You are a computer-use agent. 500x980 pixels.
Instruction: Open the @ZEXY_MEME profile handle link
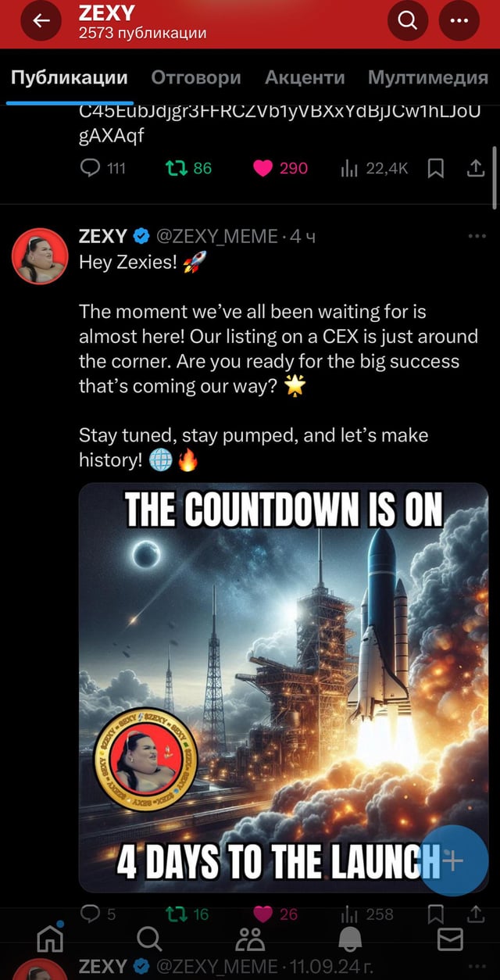tap(219, 236)
